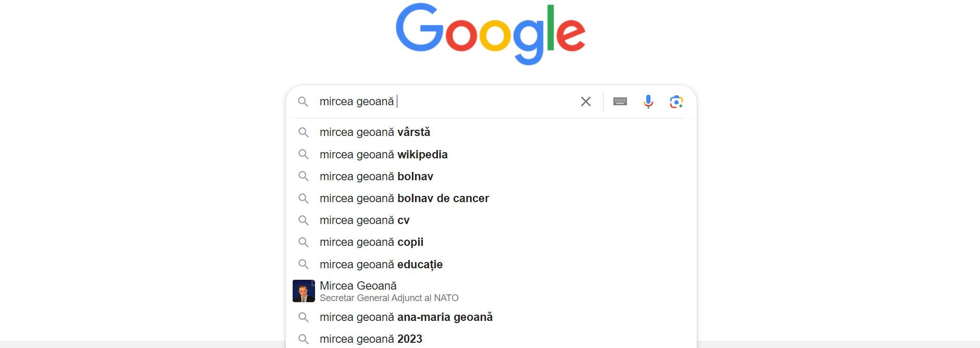Select suggestion 'mircea geoană wikipedia'
This screenshot has width=980, height=348.
tap(384, 154)
